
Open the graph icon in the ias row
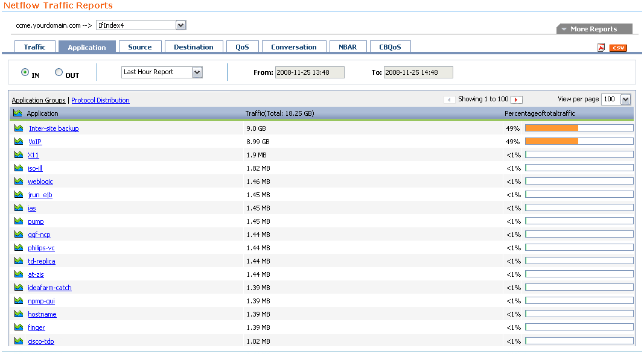click(x=19, y=207)
